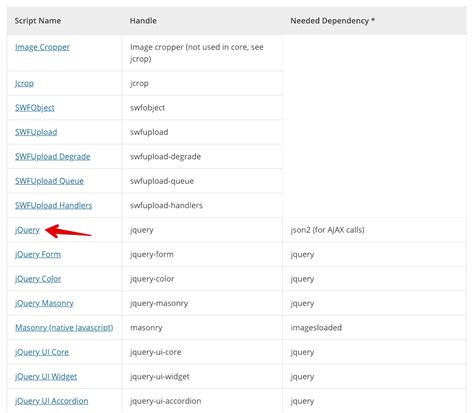Viewport: 474px width, 413px height.
Task: Open the jQuery UI Accordion link
Action: pos(52,401)
